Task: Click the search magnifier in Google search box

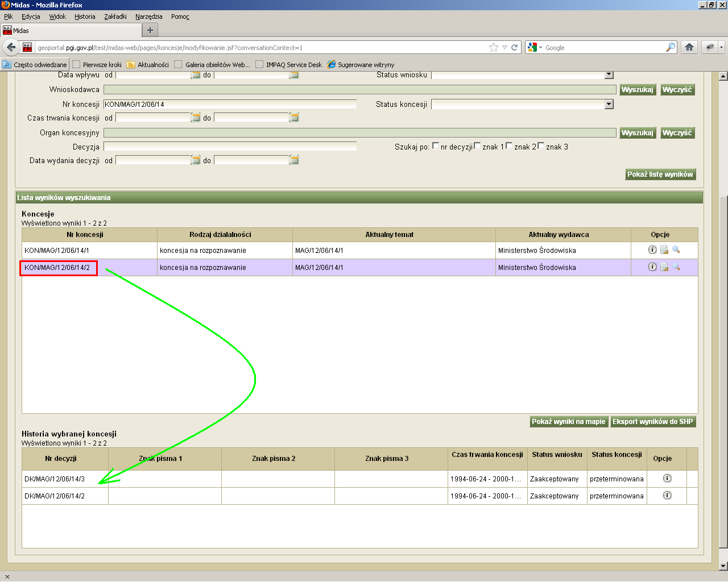Action: tap(671, 48)
